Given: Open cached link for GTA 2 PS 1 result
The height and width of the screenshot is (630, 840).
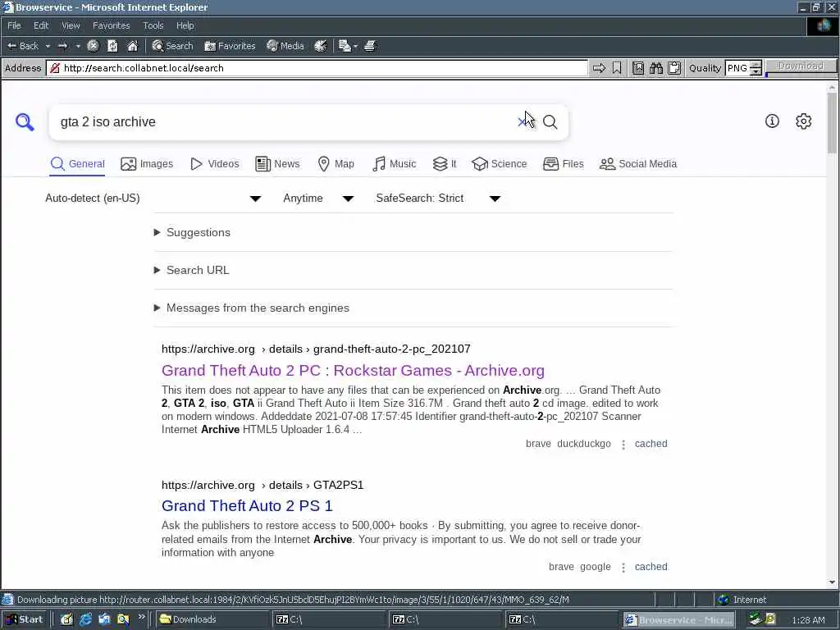Looking at the screenshot, I should click(x=651, y=567).
